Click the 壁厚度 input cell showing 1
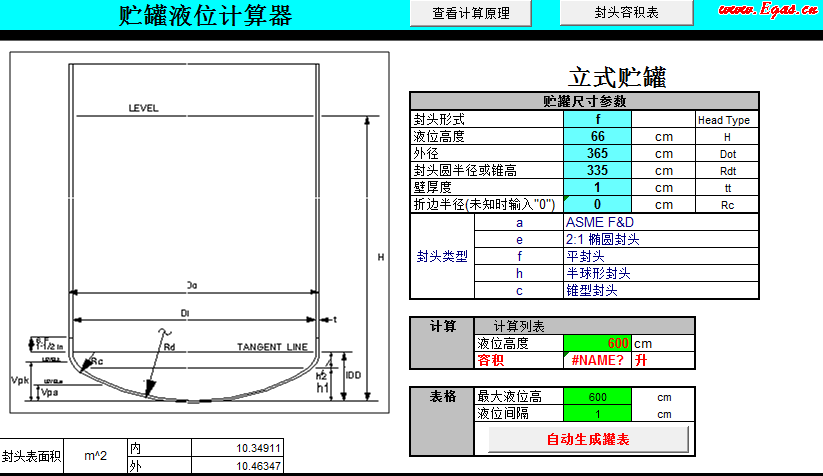Image resolution: width=823 pixels, height=476 pixels. pos(597,187)
